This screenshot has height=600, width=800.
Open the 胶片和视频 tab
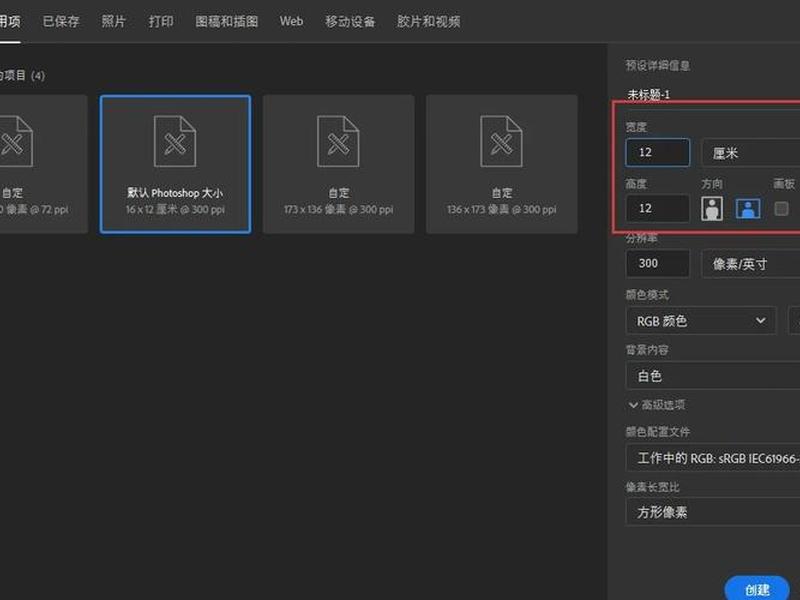tap(429, 21)
